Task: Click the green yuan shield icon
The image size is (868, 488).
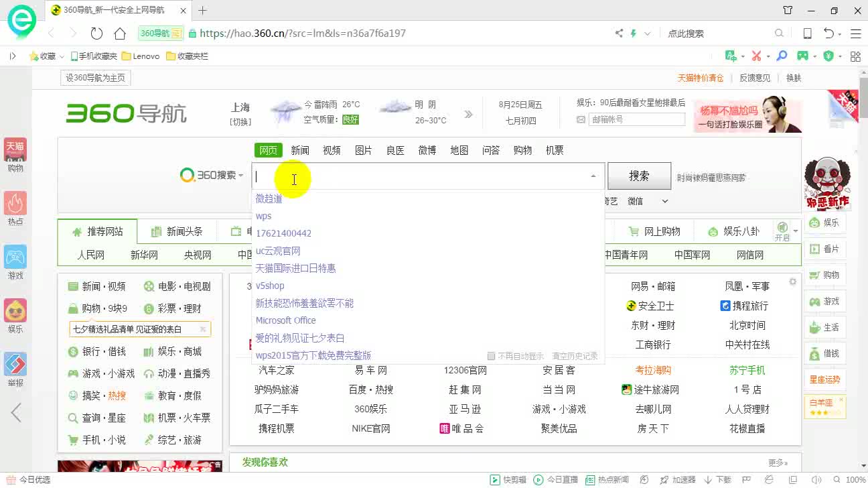Action: click(828, 56)
